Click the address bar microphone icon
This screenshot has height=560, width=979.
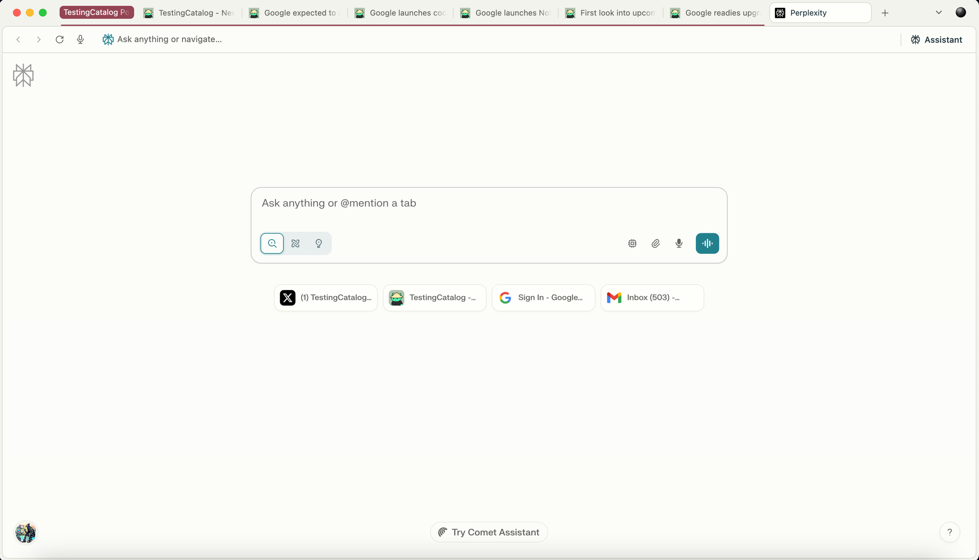pyautogui.click(x=80, y=39)
